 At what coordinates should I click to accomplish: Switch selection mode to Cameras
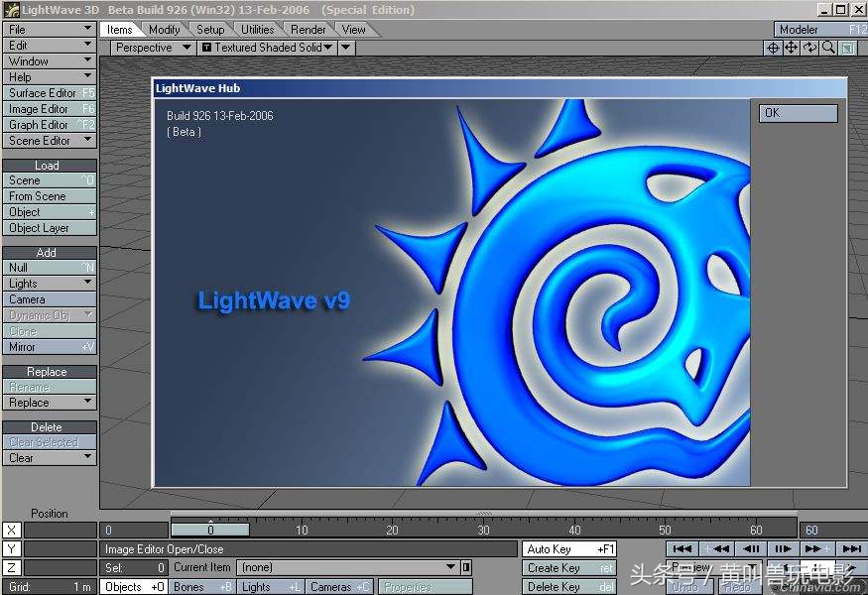(x=339, y=587)
